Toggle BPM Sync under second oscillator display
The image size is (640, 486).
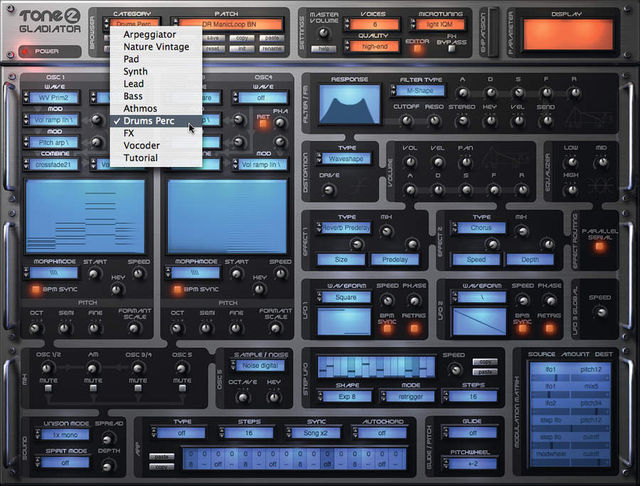point(177,289)
